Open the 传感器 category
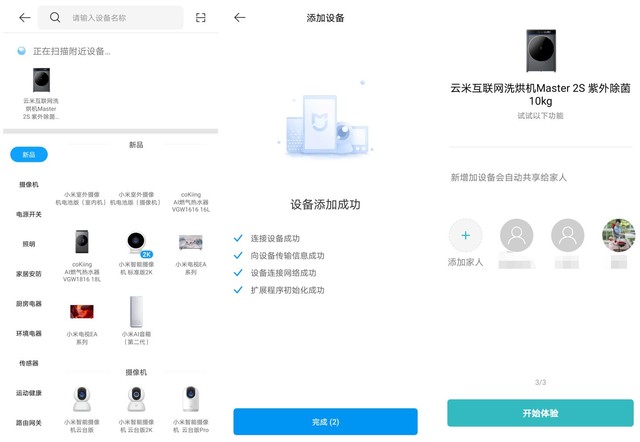The width and height of the screenshot is (640, 442). pyautogui.click(x=29, y=363)
